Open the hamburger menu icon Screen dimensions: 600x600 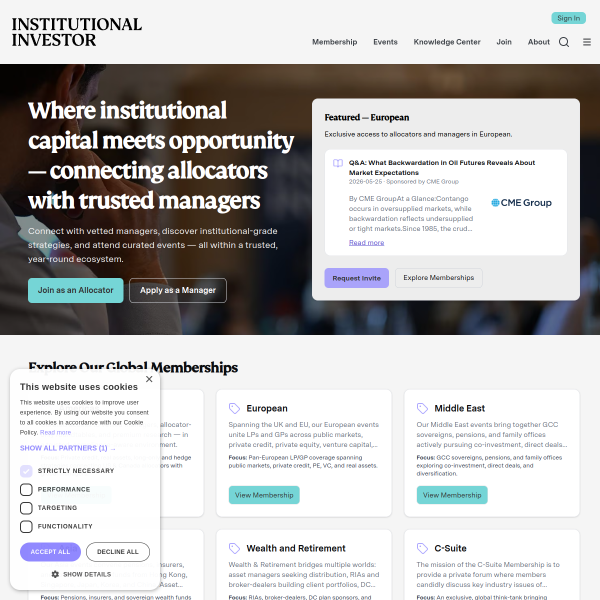(587, 42)
